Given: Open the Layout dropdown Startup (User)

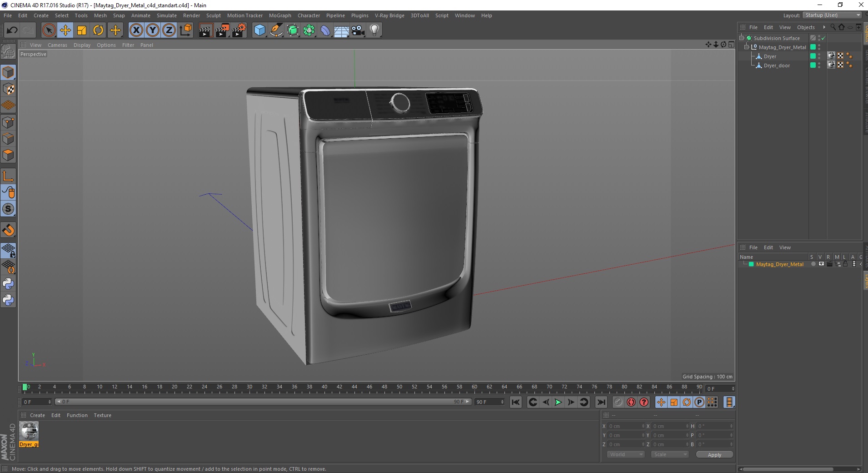Looking at the screenshot, I should 832,15.
